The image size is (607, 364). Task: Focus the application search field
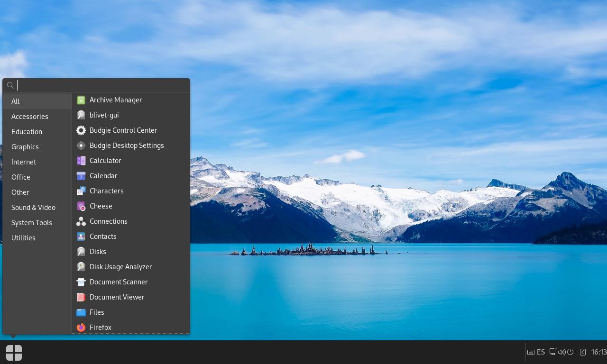[96, 85]
